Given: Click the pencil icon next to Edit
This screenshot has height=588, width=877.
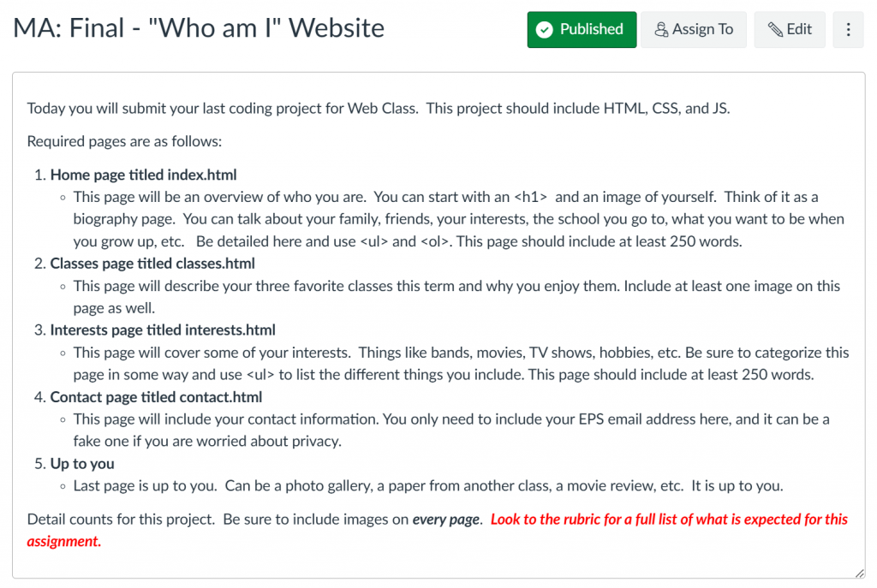Looking at the screenshot, I should tap(775, 30).
